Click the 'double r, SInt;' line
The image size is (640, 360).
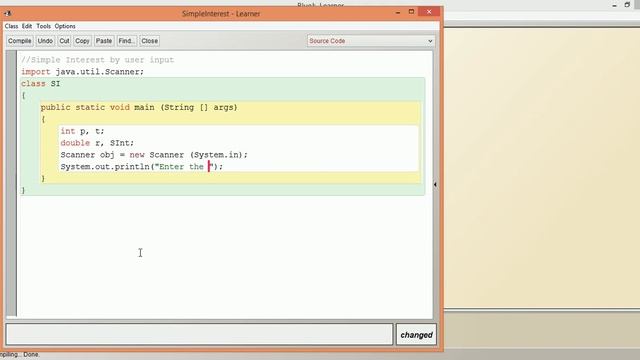pos(97,143)
